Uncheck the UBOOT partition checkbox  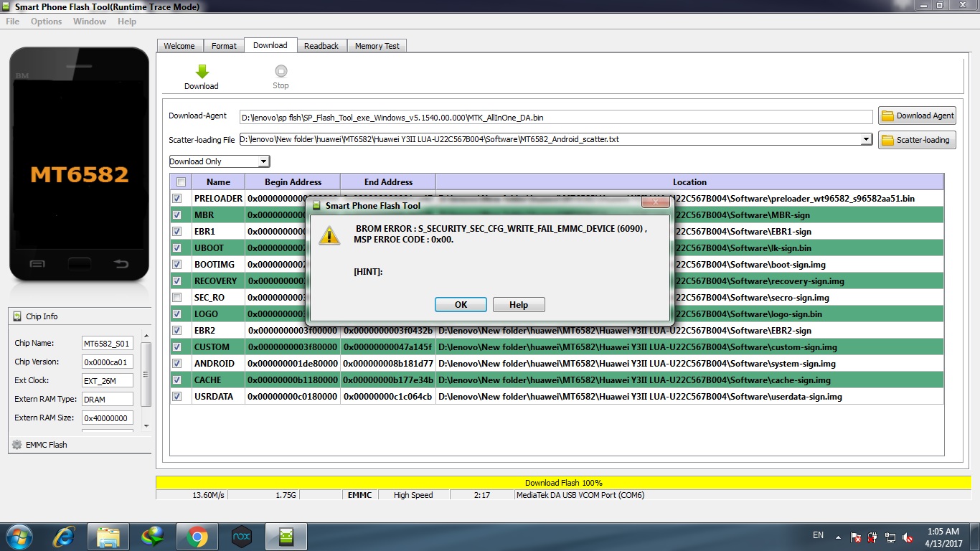[x=177, y=248]
